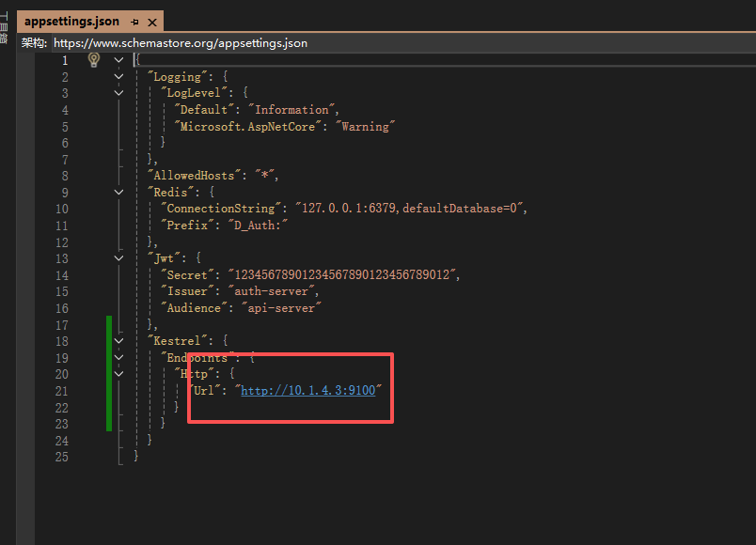Viewport: 756px width, 545px height.
Task: Collapse the LogLevel section chevron
Action: 118,93
